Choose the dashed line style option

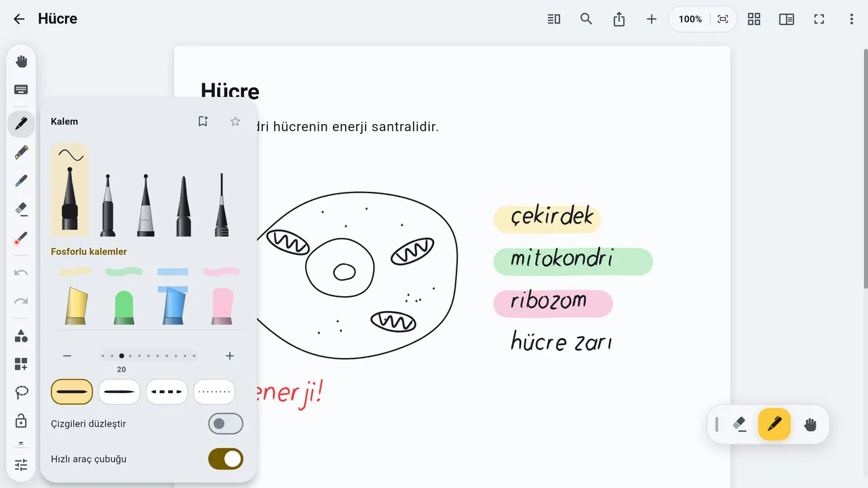tap(167, 392)
